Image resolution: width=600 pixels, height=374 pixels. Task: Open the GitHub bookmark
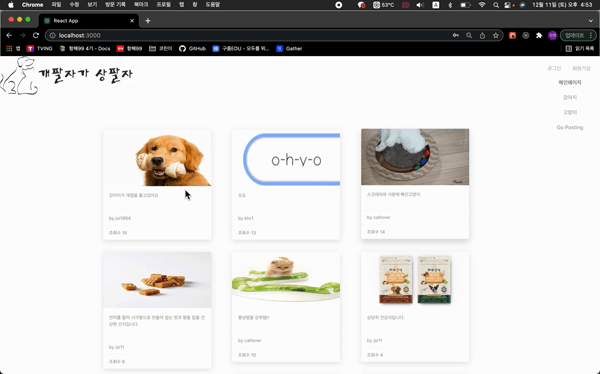click(192, 49)
